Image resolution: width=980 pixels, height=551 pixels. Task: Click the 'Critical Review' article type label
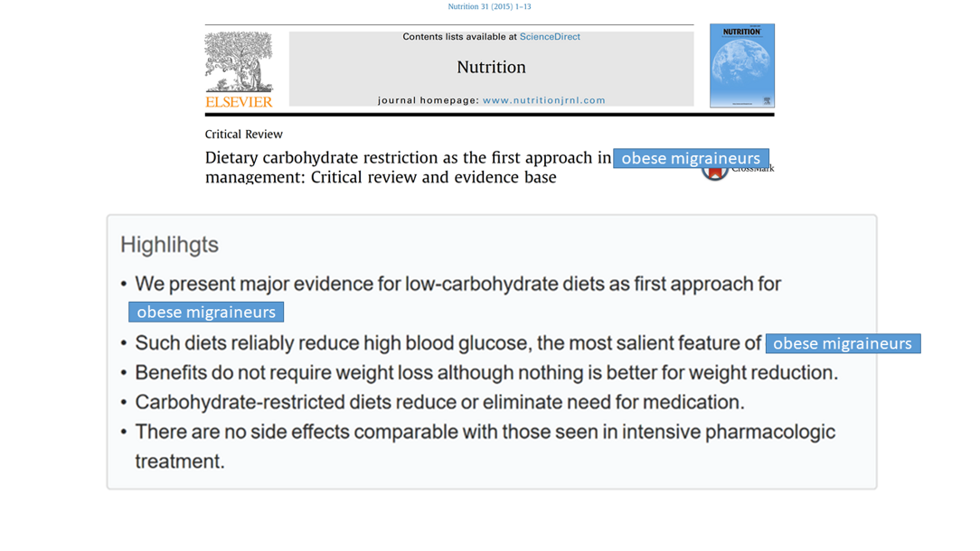click(244, 135)
